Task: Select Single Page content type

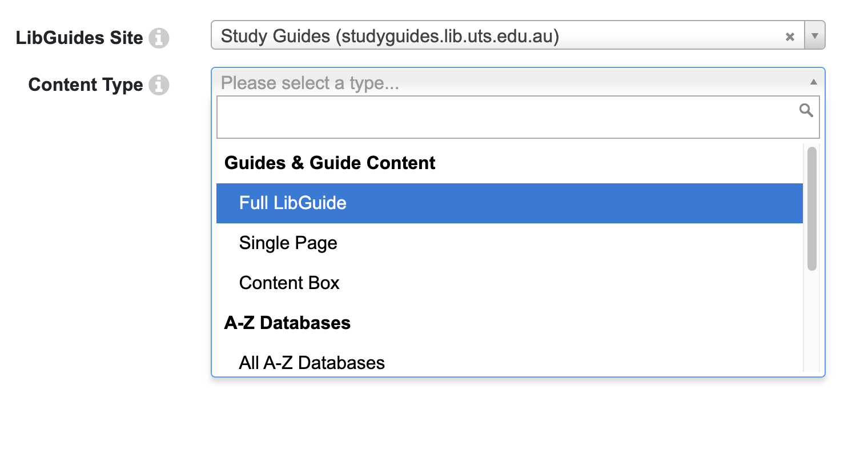Action: [288, 243]
